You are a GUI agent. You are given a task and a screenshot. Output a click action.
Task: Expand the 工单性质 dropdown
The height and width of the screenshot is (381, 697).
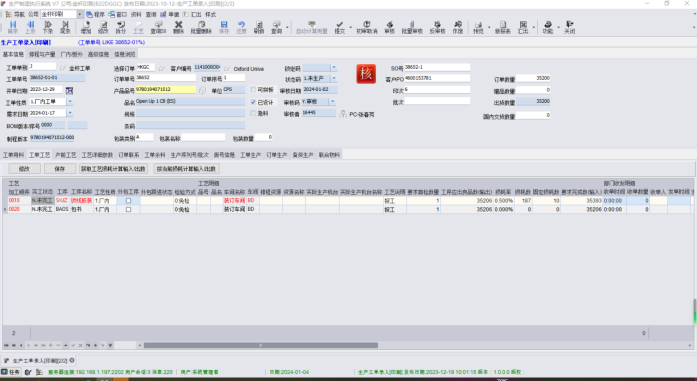click(70, 102)
